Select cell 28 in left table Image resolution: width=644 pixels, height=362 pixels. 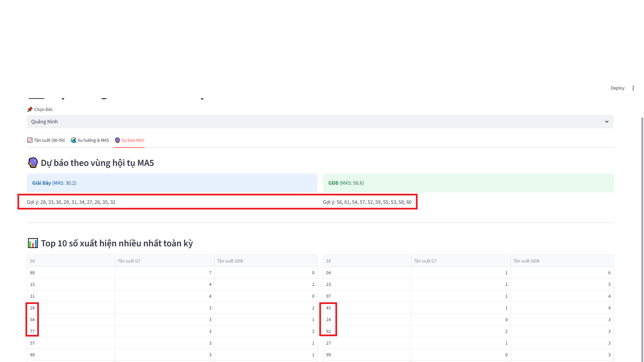[x=71, y=308]
